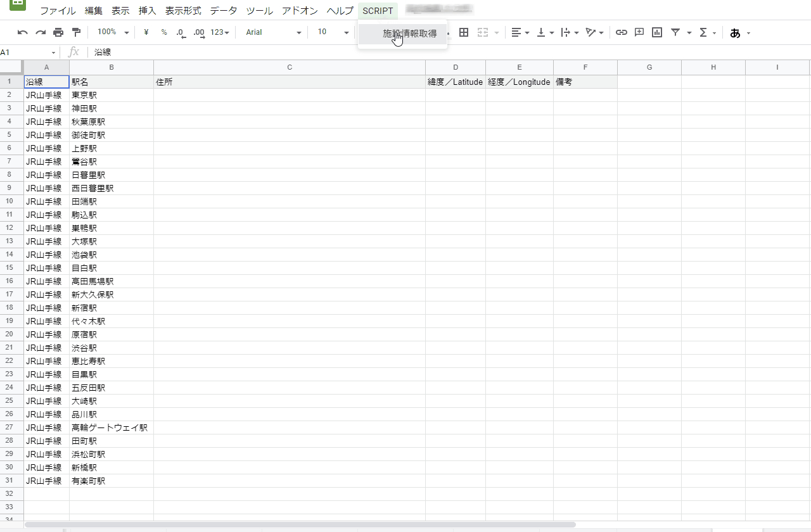Click the Redo arrow icon

click(41, 32)
